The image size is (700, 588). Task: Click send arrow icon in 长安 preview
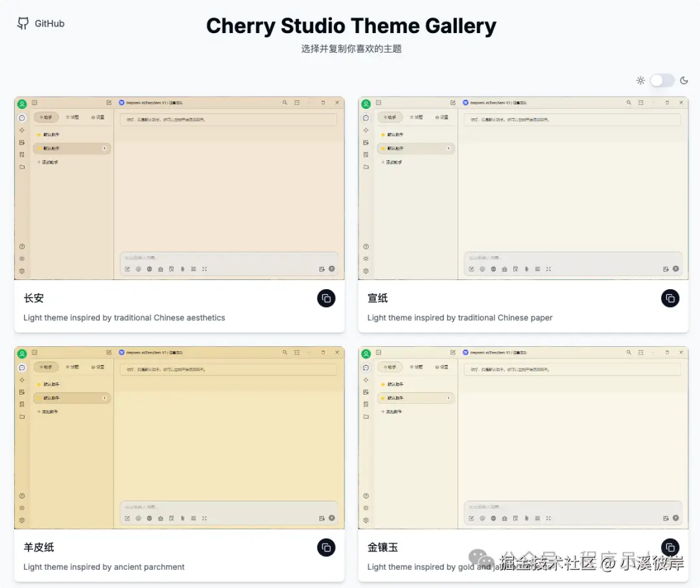332,269
